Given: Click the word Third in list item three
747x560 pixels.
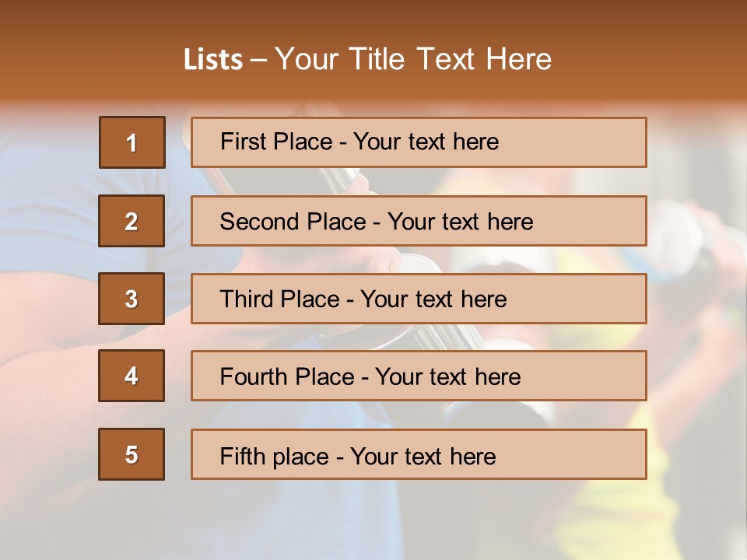Looking at the screenshot, I should (245, 299).
